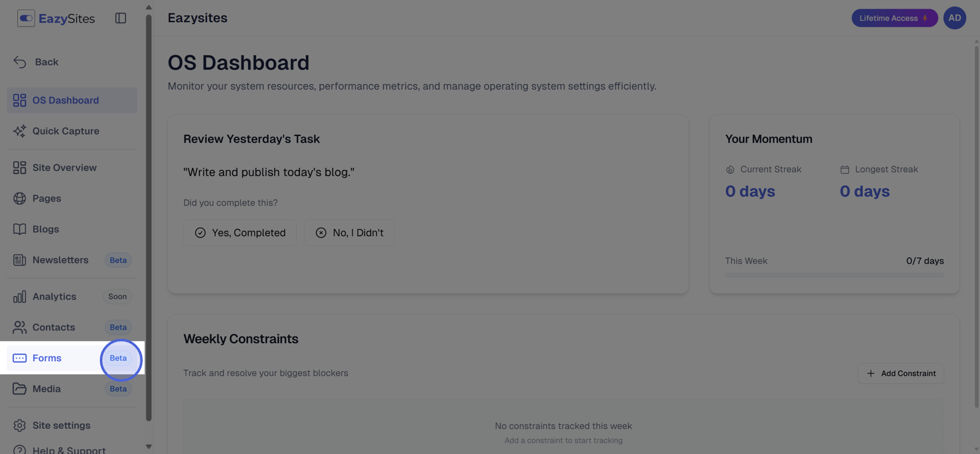The height and width of the screenshot is (454, 980).
Task: Mark task as Yes, Completed
Action: click(x=240, y=233)
